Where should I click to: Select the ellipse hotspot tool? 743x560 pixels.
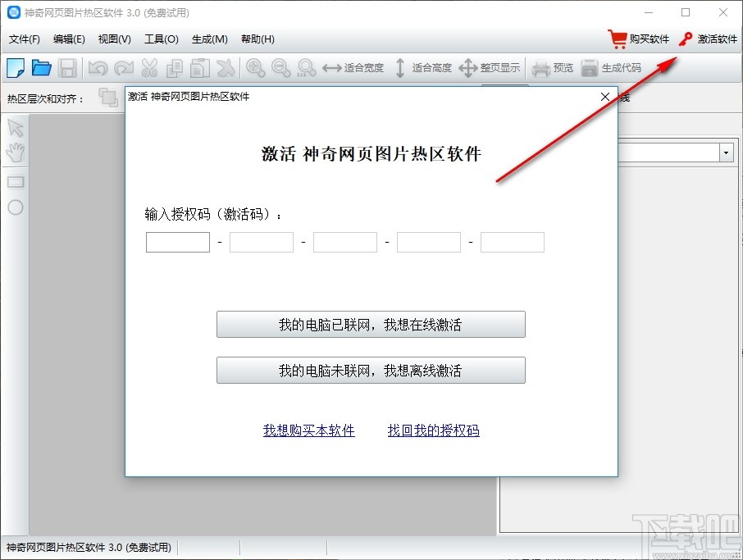(x=16, y=205)
